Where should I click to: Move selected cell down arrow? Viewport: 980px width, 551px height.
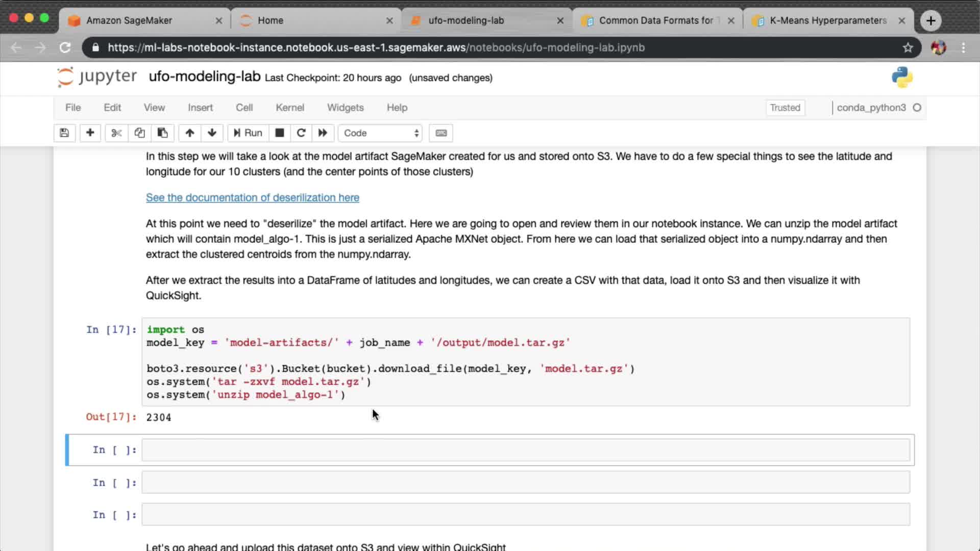[x=212, y=133]
